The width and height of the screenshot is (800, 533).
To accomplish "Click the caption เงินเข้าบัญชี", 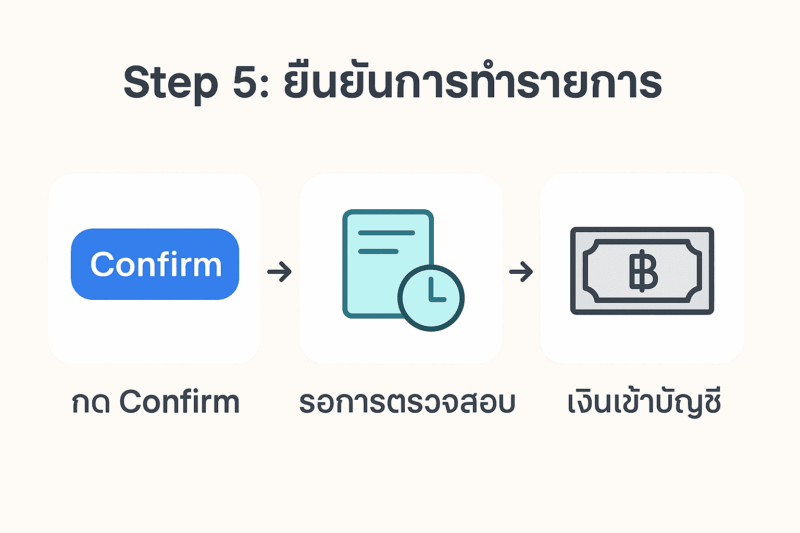I will (643, 402).
